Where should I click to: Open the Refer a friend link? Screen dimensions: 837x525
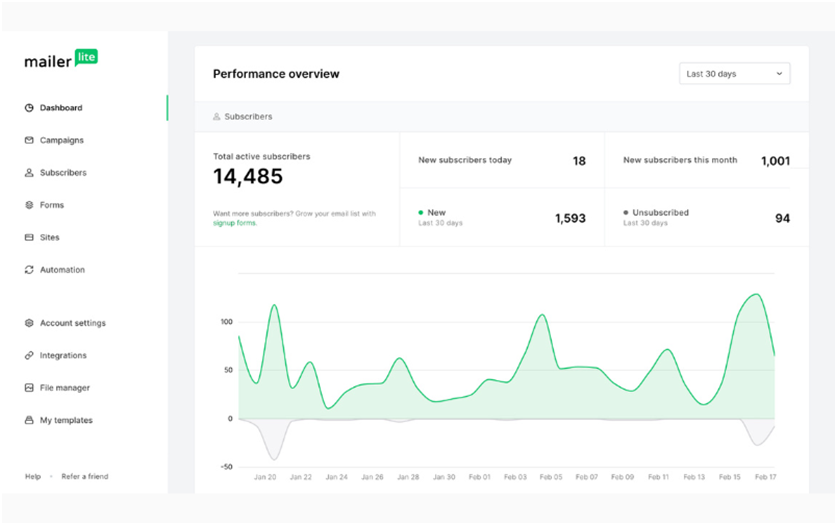click(84, 477)
